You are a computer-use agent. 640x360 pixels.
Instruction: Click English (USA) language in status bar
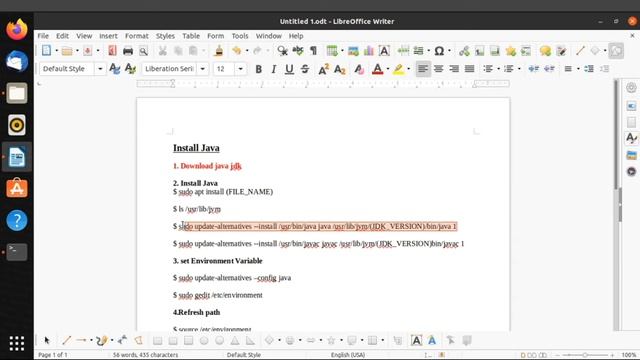pyautogui.click(x=348, y=355)
